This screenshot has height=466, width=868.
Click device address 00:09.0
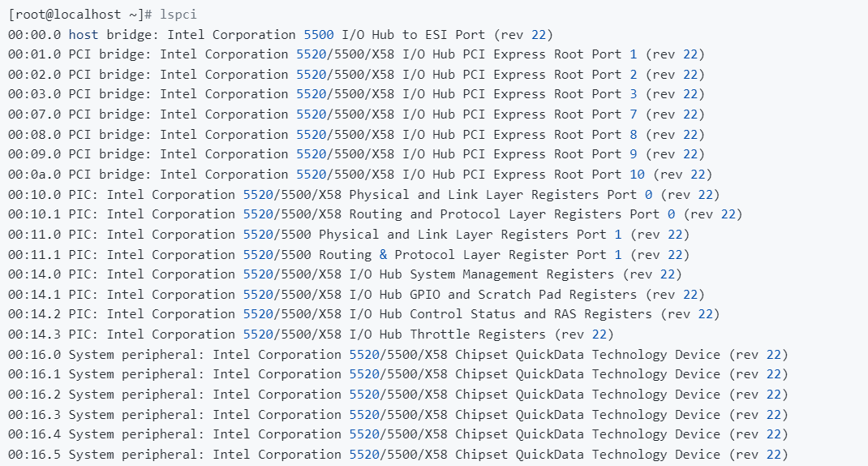pyautogui.click(x=34, y=154)
